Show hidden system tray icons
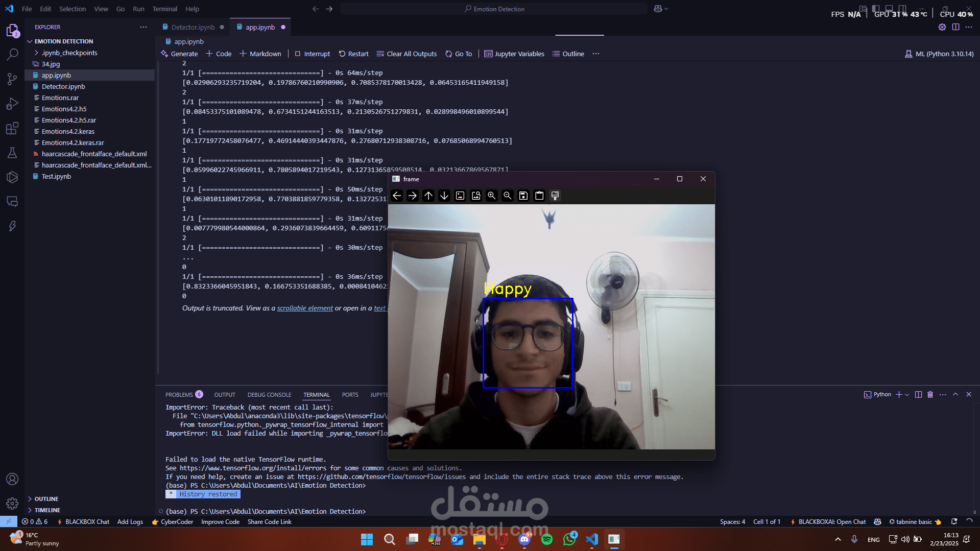 [838, 539]
